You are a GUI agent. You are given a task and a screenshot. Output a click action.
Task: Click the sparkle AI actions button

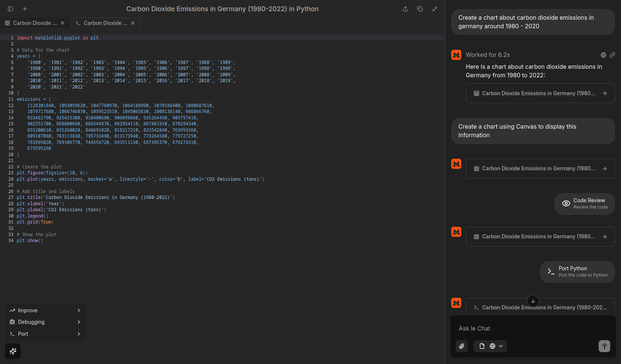pyautogui.click(x=13, y=351)
